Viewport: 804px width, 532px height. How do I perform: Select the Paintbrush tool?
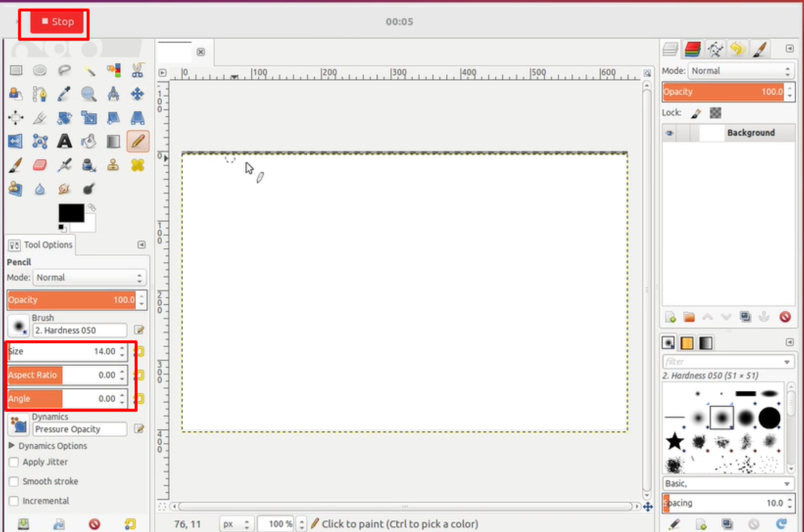pos(15,165)
